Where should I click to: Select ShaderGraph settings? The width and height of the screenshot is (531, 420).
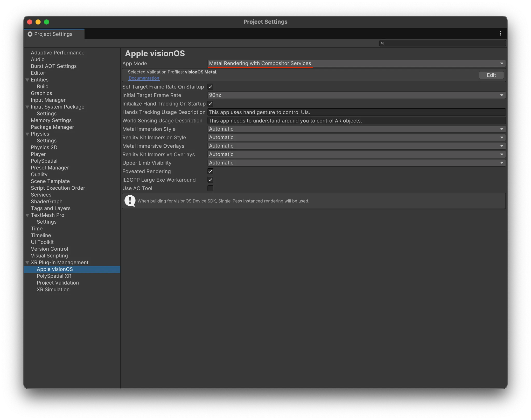coord(46,202)
